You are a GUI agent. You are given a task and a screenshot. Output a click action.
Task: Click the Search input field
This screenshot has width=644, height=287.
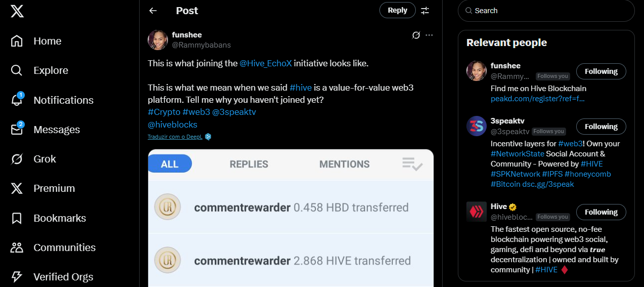[x=546, y=11]
